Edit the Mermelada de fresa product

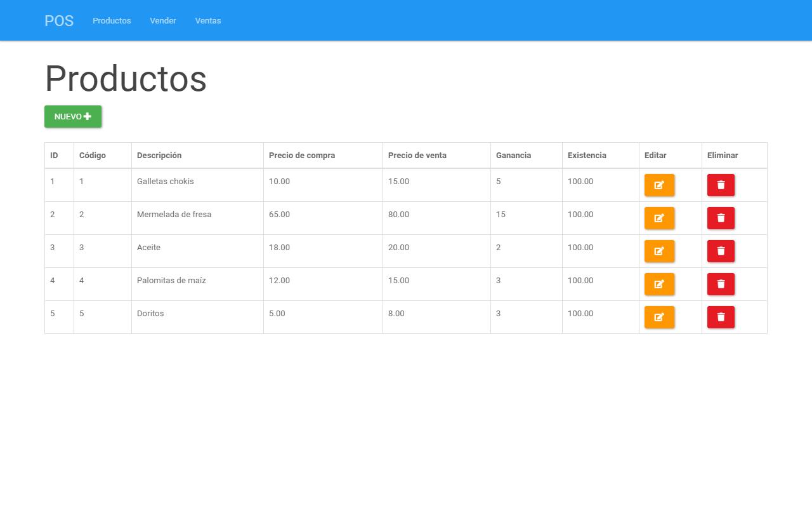coord(659,218)
